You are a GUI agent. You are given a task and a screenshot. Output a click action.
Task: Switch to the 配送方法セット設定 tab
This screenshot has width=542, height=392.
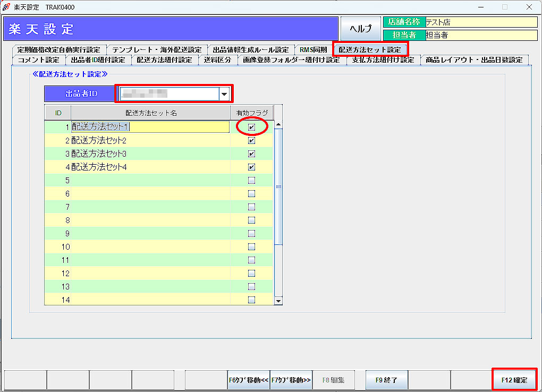[370, 49]
